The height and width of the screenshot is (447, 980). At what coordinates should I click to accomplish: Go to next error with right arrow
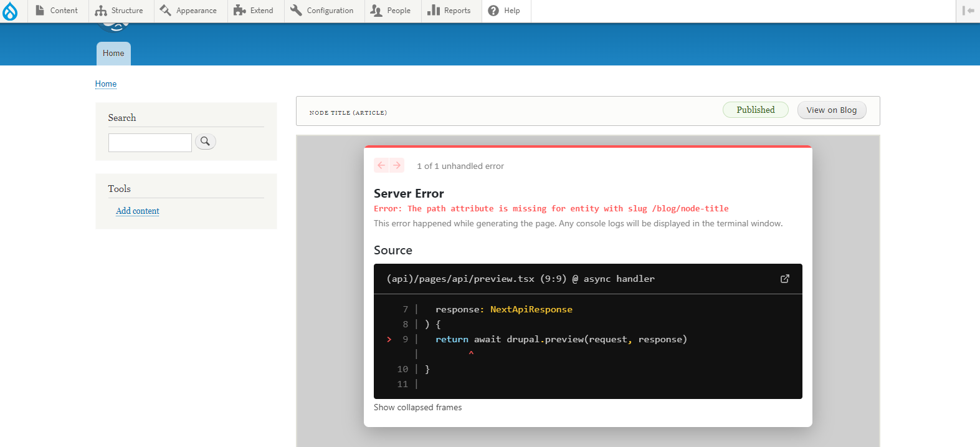pos(397,165)
